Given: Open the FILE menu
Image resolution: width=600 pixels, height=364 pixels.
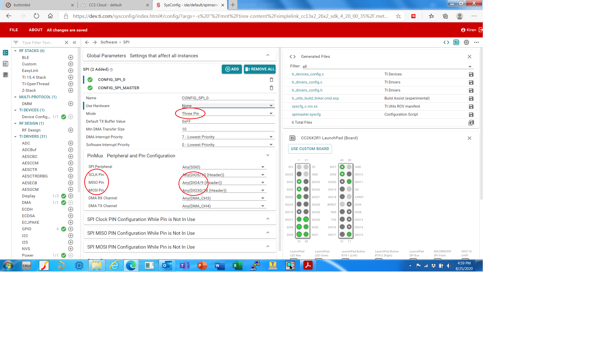Looking at the screenshot, I should pos(14,30).
